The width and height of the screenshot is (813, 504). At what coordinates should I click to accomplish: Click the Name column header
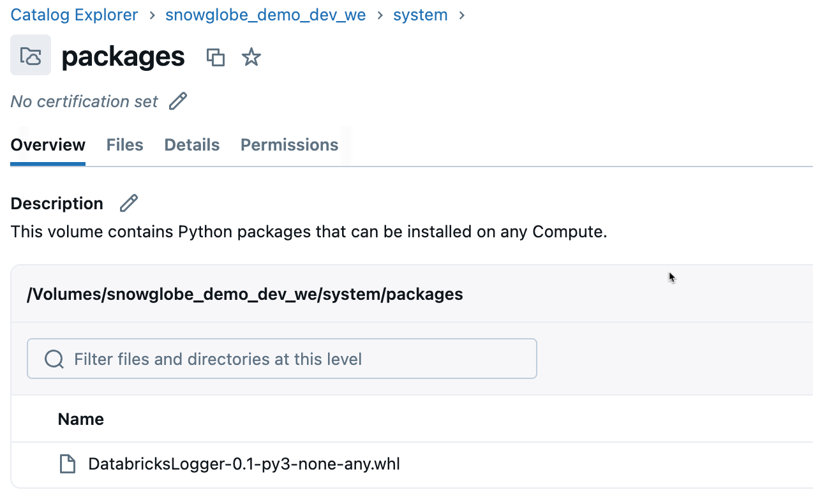[81, 419]
